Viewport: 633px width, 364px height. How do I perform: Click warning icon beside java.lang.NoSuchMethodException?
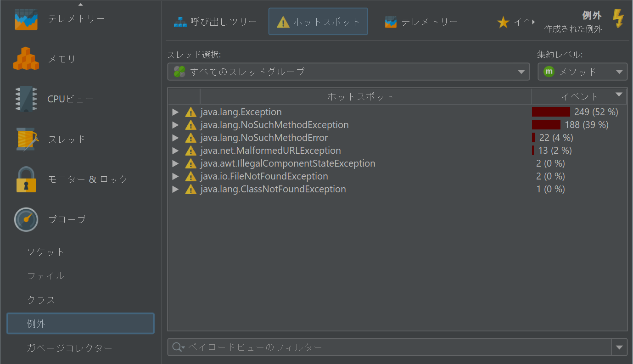click(190, 125)
